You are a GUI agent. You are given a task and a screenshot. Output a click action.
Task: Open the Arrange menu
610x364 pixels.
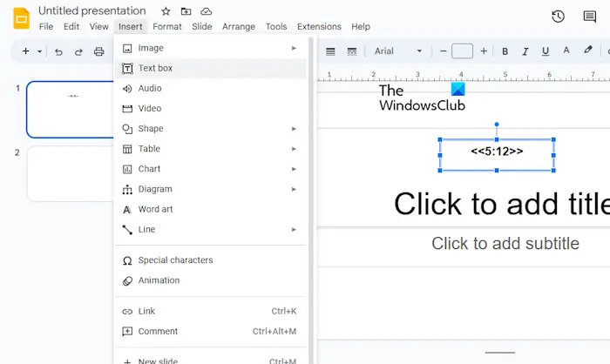tap(239, 26)
